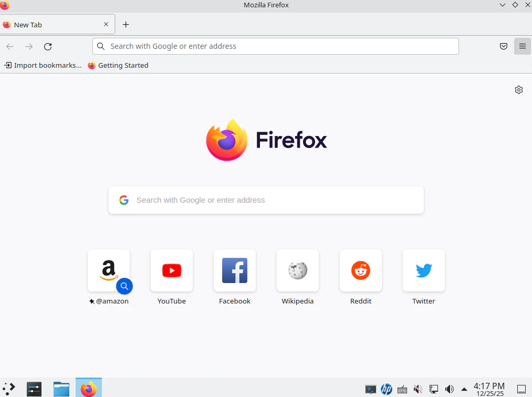The width and height of the screenshot is (532, 397).
Task: Click the Twitter label text
Action: [x=424, y=301]
